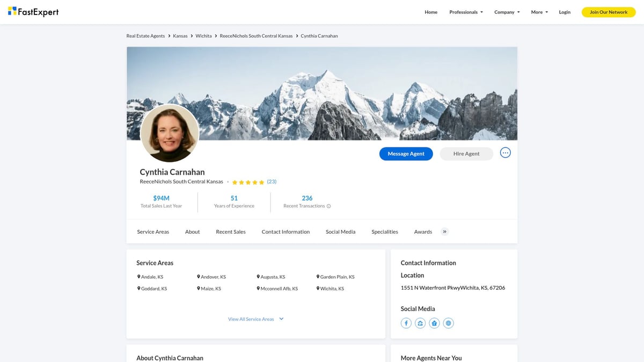Image resolution: width=644 pixels, height=362 pixels.
Task: Click the FastExpert logo icon
Action: [12, 11]
